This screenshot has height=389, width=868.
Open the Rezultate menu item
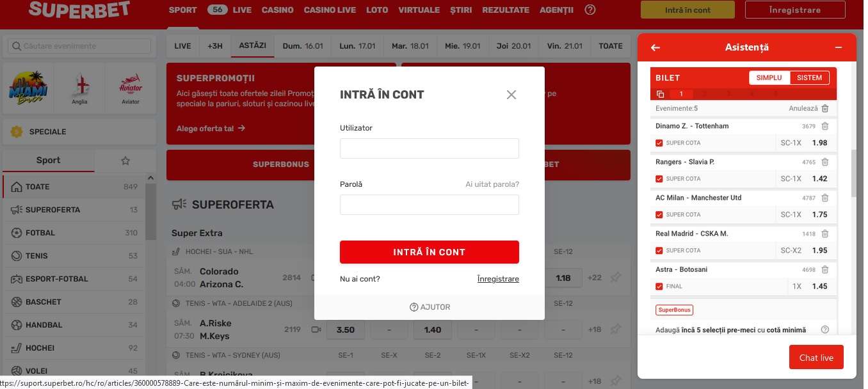click(x=506, y=10)
